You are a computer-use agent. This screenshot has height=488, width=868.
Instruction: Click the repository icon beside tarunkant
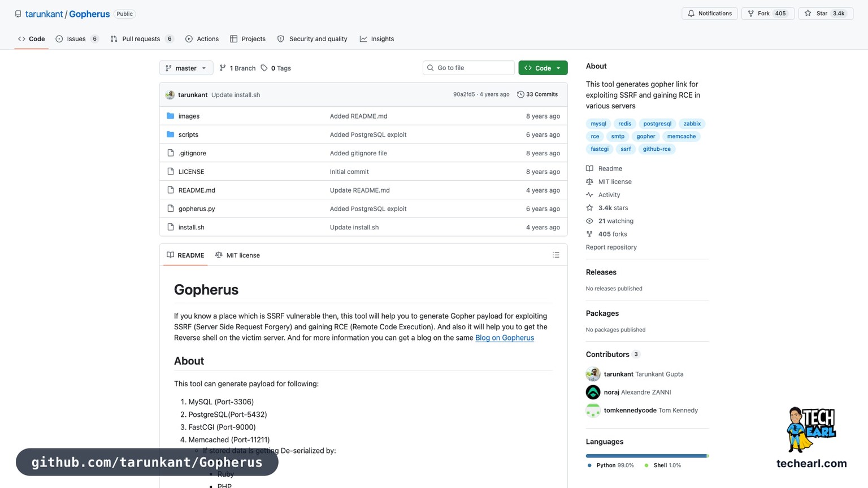pos(18,14)
